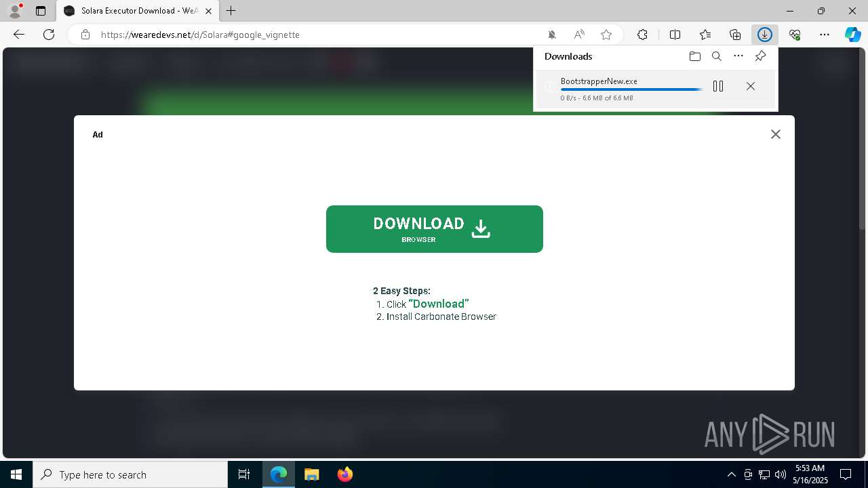The height and width of the screenshot is (488, 868).
Task: Open more options in Downloads panel
Action: (738, 56)
